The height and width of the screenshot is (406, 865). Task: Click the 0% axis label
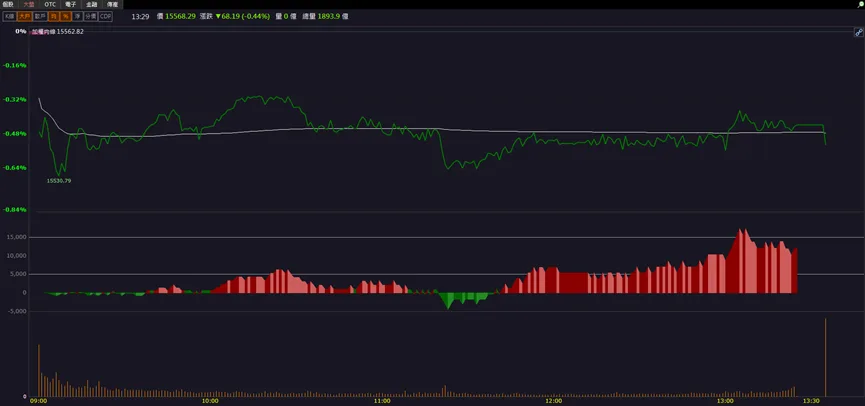click(21, 31)
